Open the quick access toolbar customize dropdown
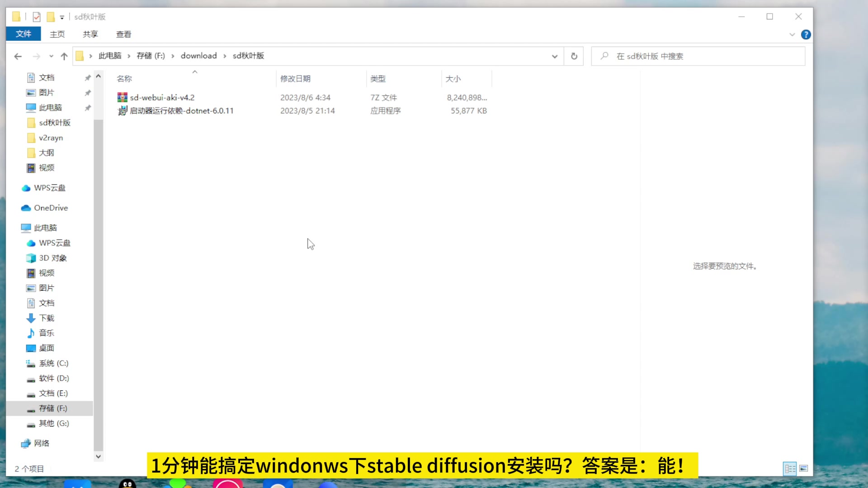 62,18
